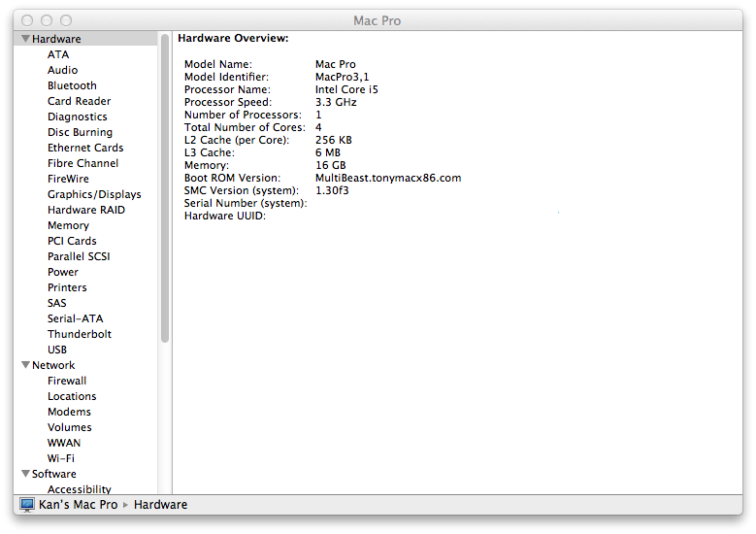Image resolution: width=756 pixels, height=534 pixels.
Task: Click Hardware in bottom path bar
Action: tap(160, 505)
